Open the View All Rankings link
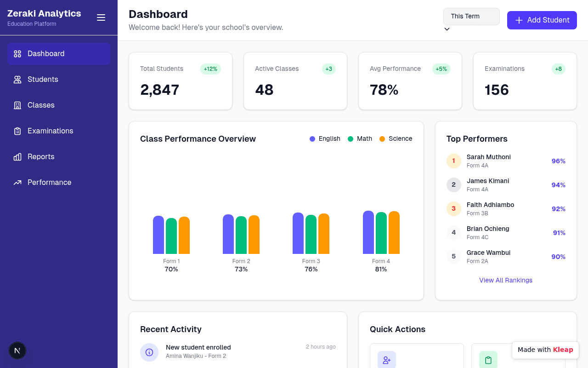 pyautogui.click(x=506, y=280)
